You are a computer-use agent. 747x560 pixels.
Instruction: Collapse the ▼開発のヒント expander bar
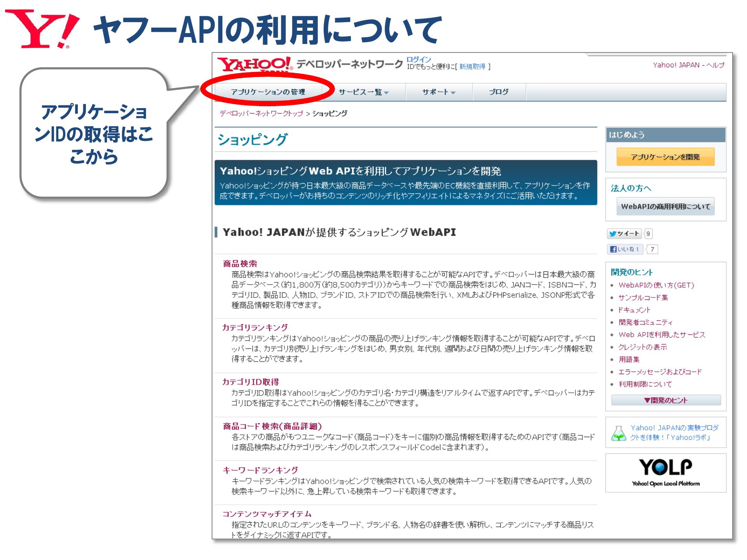(666, 400)
